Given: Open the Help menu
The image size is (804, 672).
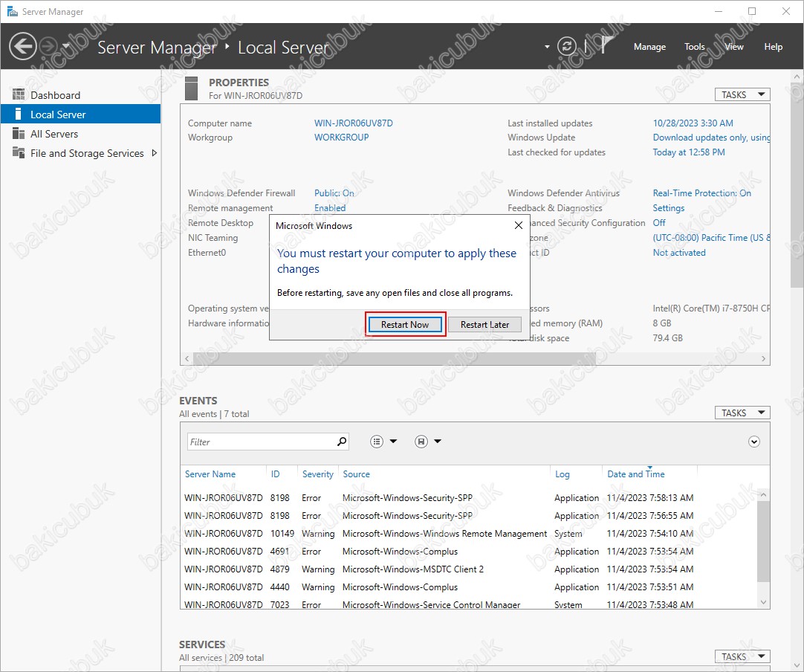Looking at the screenshot, I should (x=774, y=47).
